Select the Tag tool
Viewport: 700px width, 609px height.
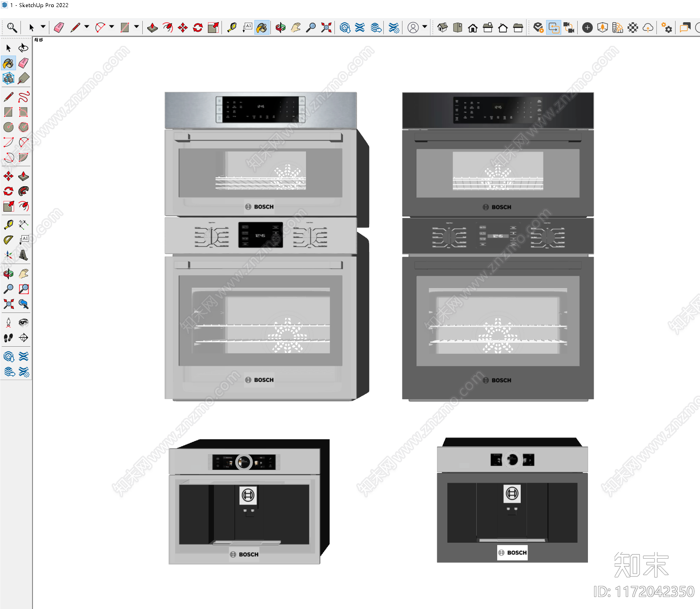pos(24,78)
